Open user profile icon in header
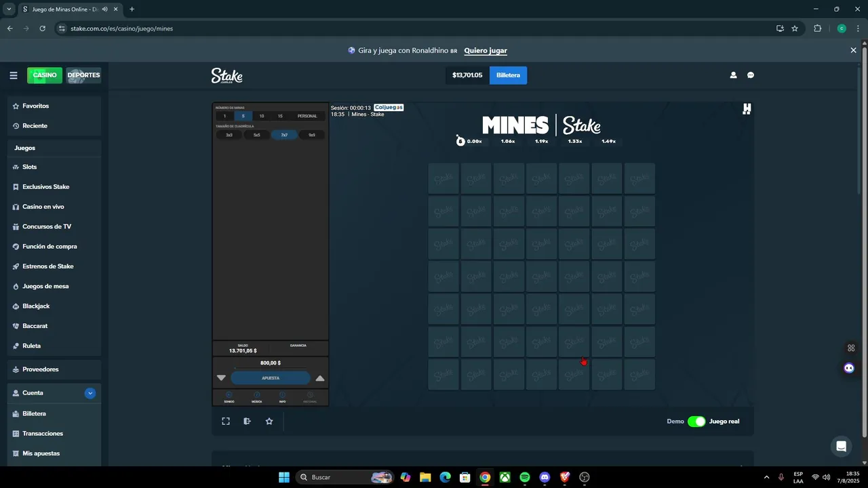This screenshot has width=868, height=488. coord(733,75)
